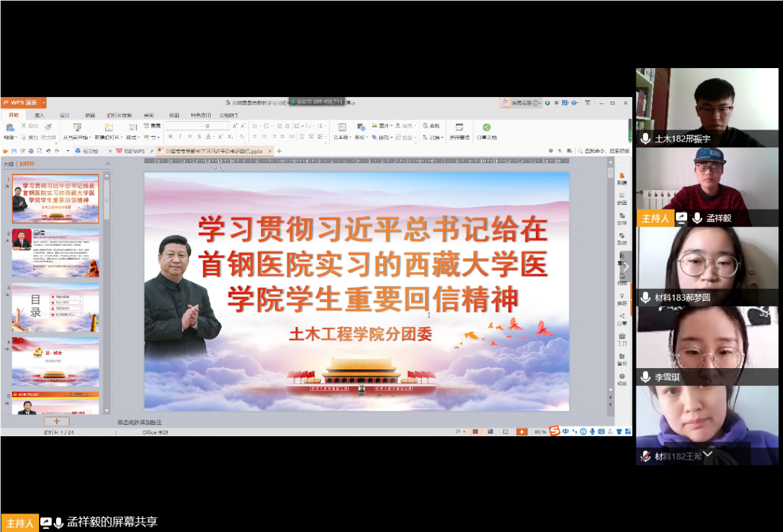Select slide 2 thumbnail in slide panel
The image size is (783, 532).
pos(56,252)
